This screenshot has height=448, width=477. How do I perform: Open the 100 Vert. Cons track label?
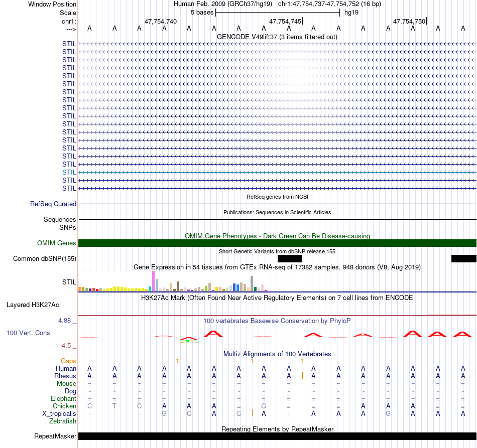pyautogui.click(x=28, y=333)
